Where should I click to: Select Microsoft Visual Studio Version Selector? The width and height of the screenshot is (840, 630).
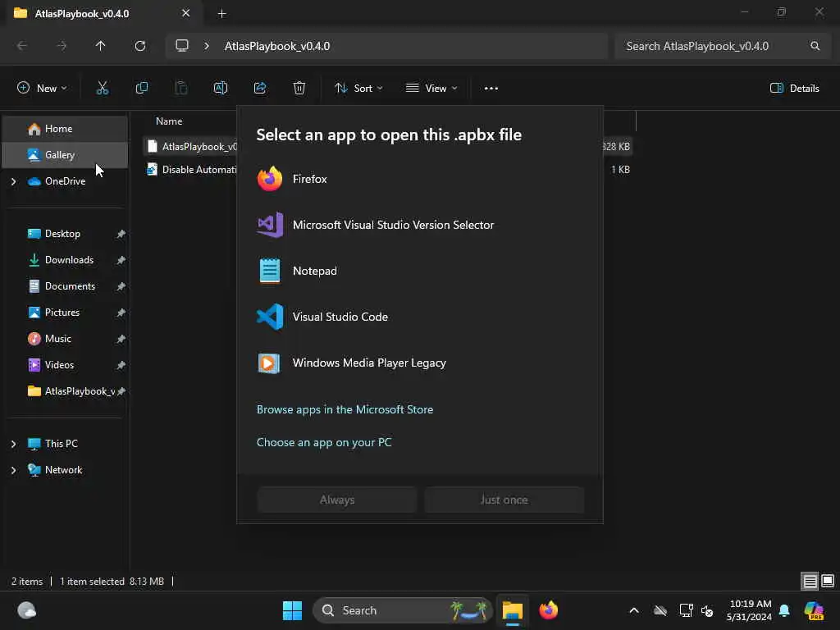pyautogui.click(x=419, y=225)
